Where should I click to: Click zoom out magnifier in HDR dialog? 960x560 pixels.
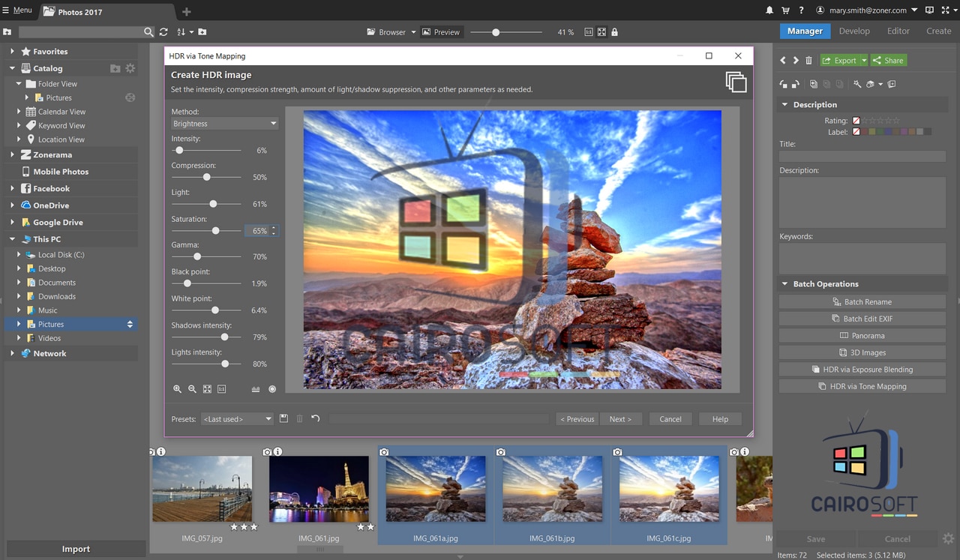click(192, 389)
